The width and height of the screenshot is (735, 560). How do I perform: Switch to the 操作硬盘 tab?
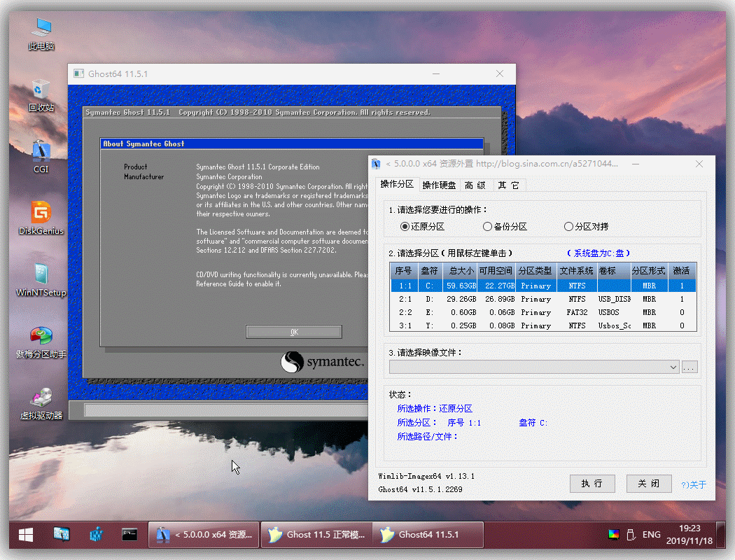tap(439, 185)
